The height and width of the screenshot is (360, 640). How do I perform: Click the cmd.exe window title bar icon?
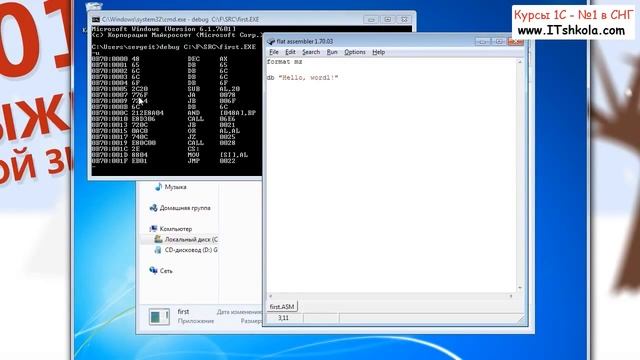(x=96, y=19)
